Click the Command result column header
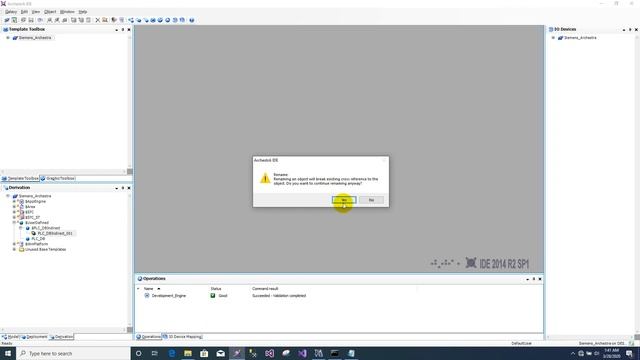The width and height of the screenshot is (640, 360). point(265,289)
